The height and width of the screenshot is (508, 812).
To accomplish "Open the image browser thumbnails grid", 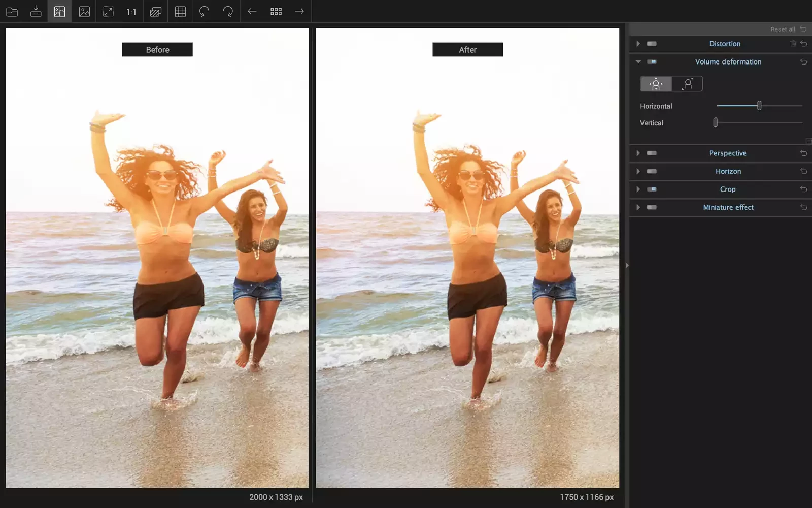I will coord(276,11).
